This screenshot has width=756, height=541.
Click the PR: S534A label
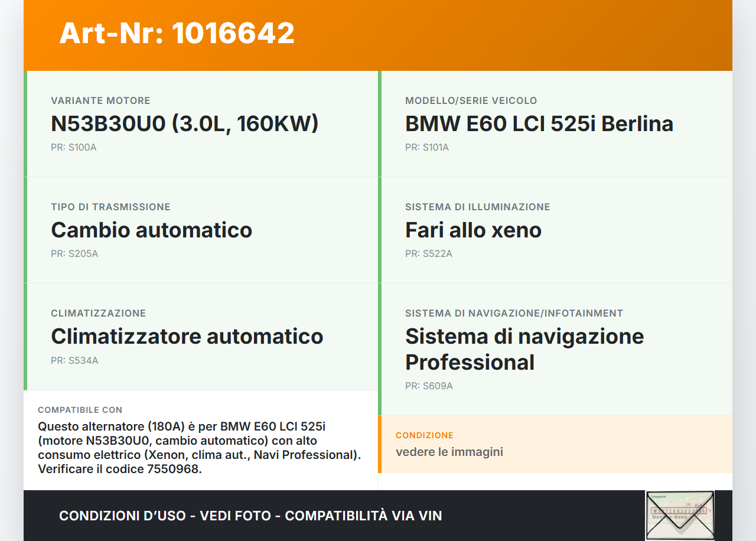pyautogui.click(x=74, y=360)
